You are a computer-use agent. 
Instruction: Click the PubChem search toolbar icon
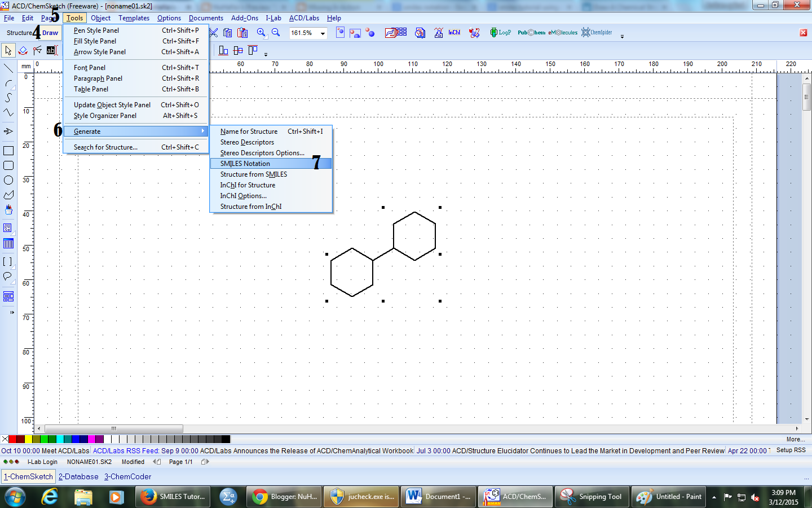(531, 32)
